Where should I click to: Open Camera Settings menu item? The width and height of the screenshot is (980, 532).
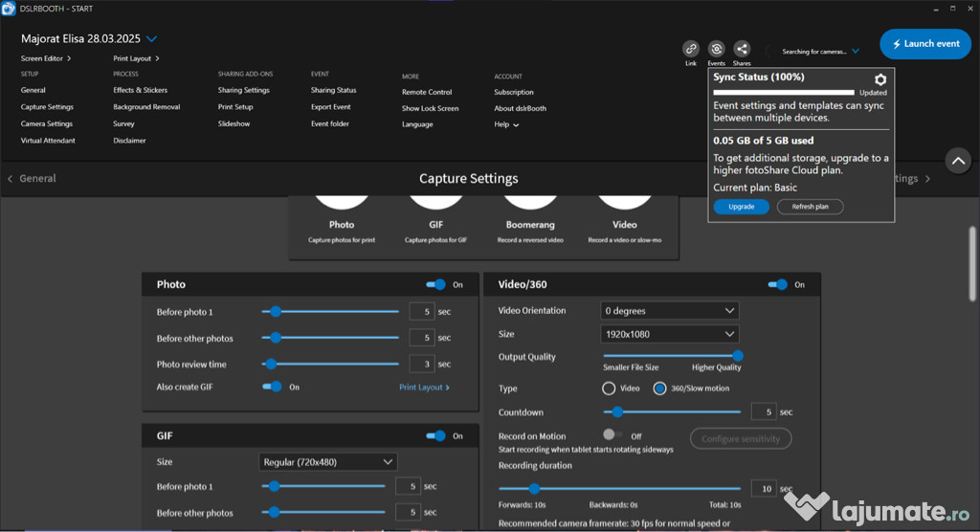click(47, 123)
